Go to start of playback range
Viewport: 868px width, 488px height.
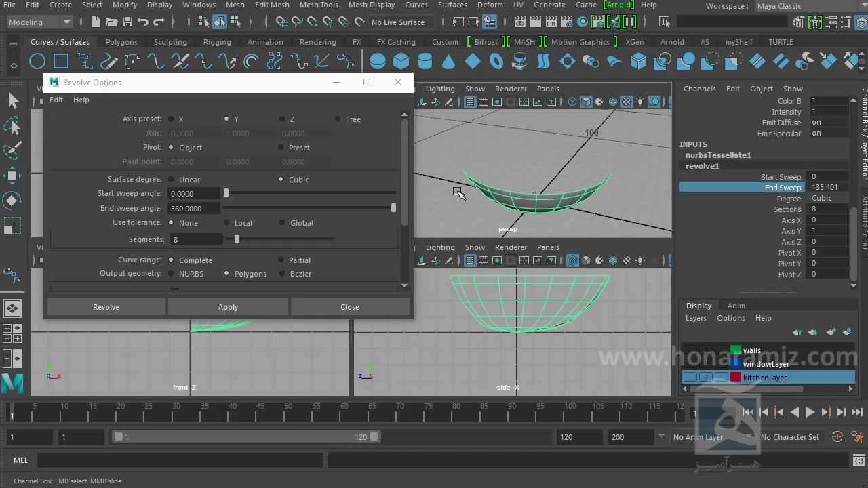pos(748,412)
